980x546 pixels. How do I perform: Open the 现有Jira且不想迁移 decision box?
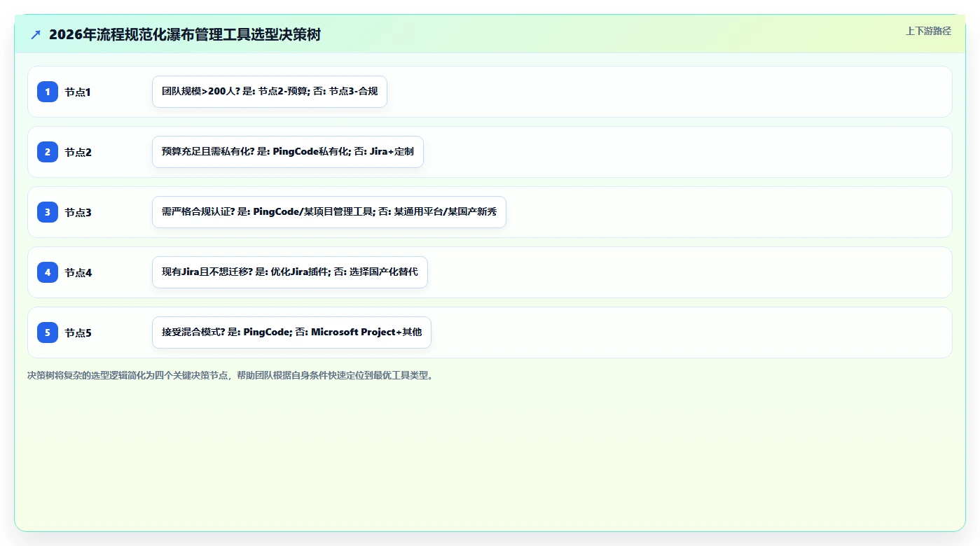tap(290, 272)
